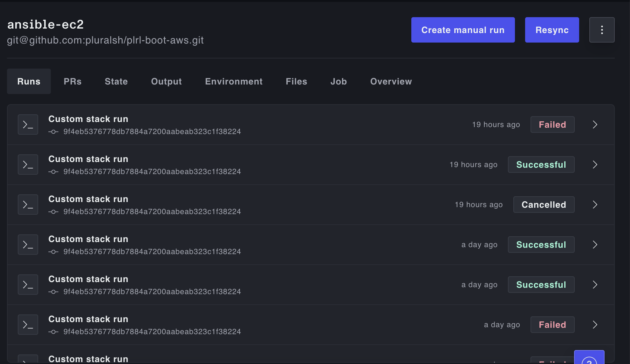Image resolution: width=630 pixels, height=364 pixels.
Task: Open the Environment tab
Action: 234,81
